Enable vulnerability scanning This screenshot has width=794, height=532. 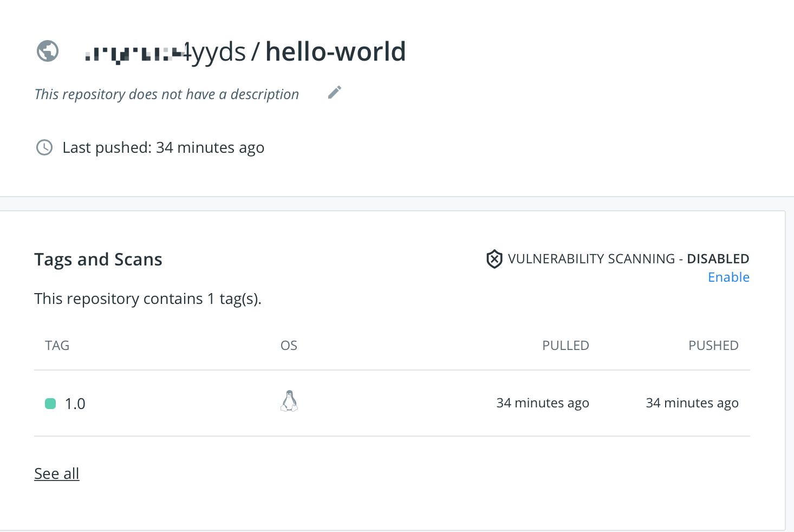click(x=728, y=277)
